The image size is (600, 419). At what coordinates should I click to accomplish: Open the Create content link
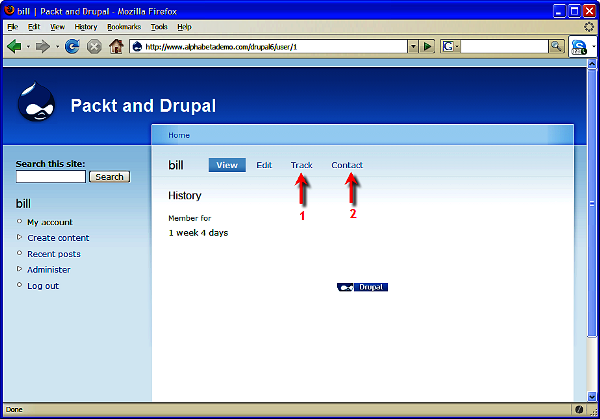(58, 238)
